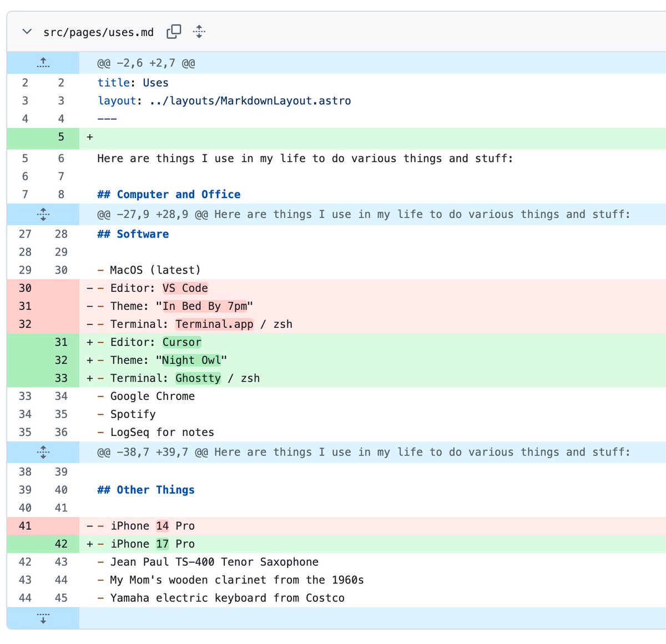The image size is (666, 644).
Task: Select old line number 32 for Terminal.app
Action: click(25, 324)
